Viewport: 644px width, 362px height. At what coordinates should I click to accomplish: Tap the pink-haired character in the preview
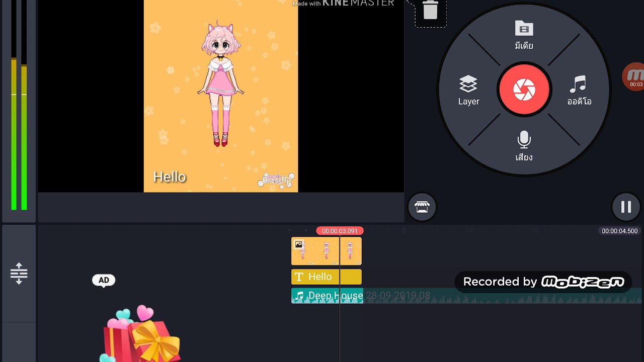[221, 84]
